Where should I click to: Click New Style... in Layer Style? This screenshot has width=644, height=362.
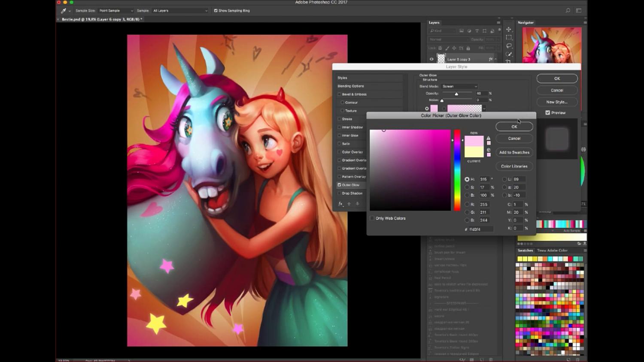[557, 102]
